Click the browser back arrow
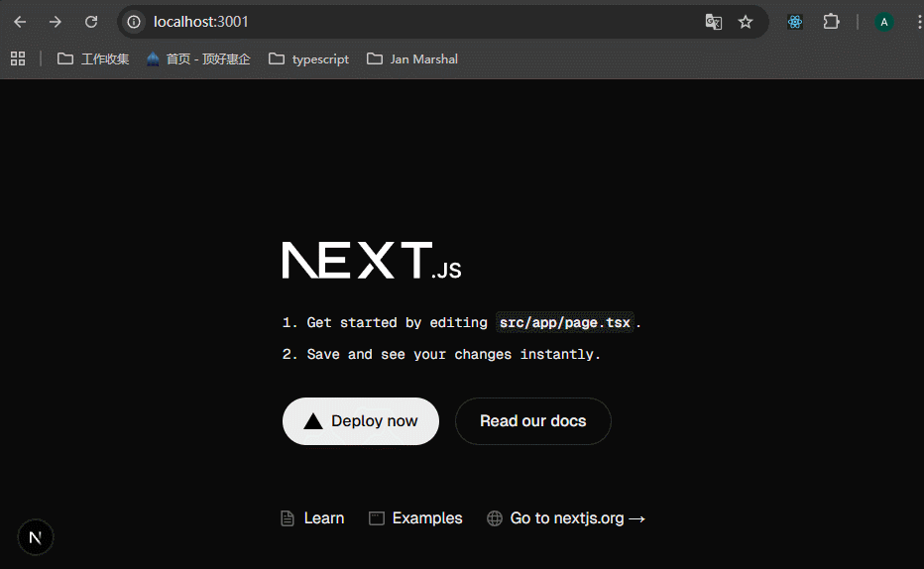 coord(20,22)
